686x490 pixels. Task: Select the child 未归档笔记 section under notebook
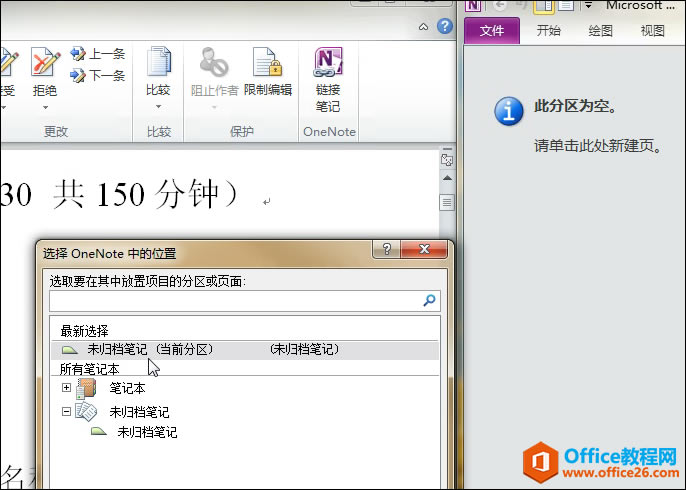147,432
